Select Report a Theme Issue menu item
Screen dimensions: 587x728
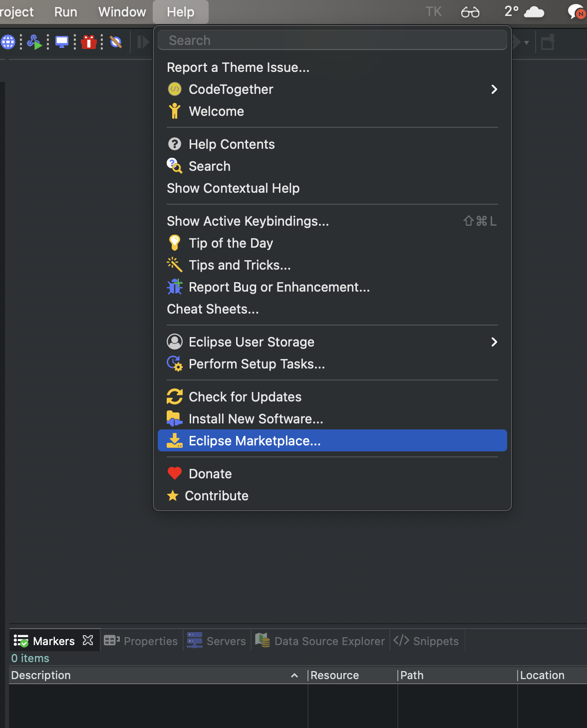click(x=332, y=67)
